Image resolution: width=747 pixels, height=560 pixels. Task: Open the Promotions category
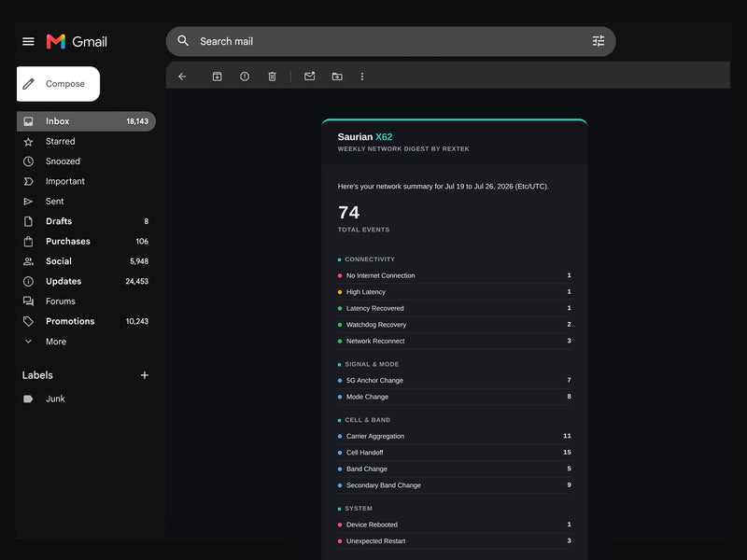pyautogui.click(x=86, y=321)
